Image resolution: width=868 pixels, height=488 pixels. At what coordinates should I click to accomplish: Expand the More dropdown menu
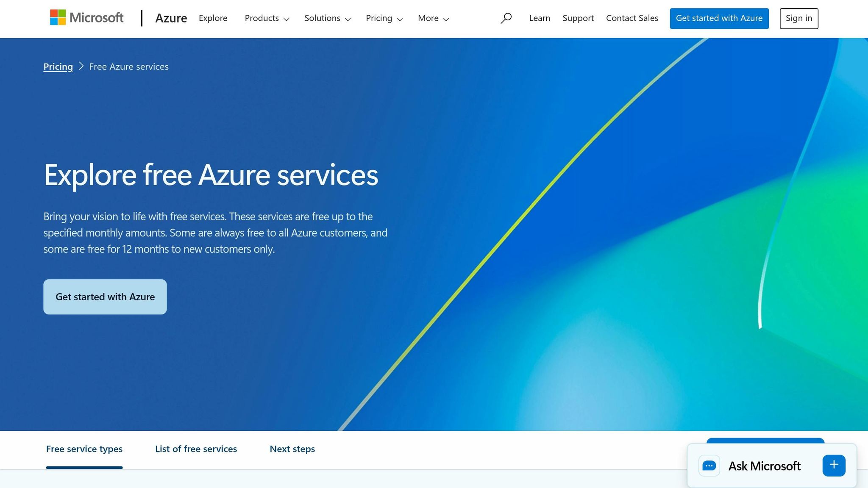click(434, 18)
